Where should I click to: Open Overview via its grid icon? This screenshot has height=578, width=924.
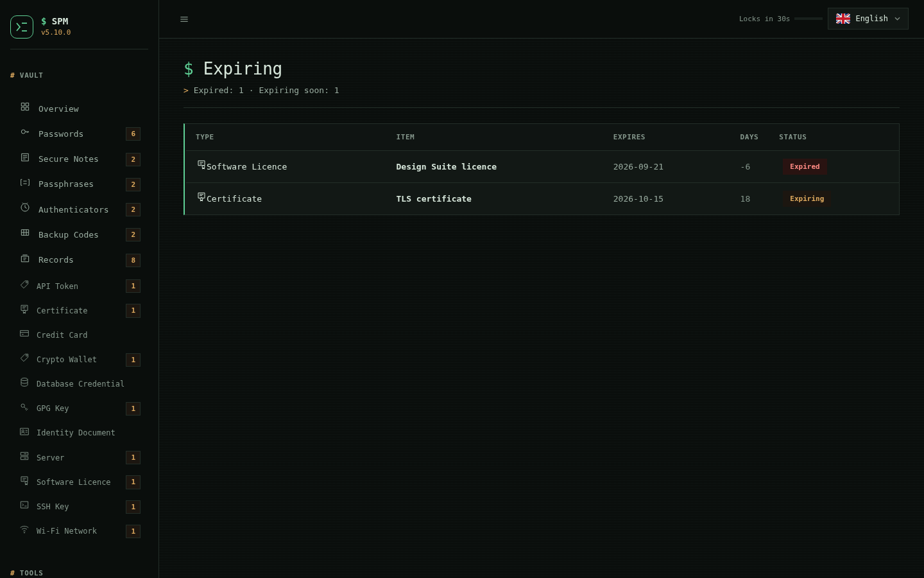coord(25,107)
